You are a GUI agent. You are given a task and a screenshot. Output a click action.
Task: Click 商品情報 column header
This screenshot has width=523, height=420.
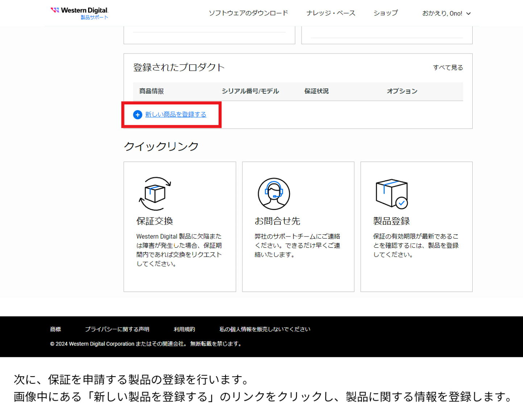151,91
